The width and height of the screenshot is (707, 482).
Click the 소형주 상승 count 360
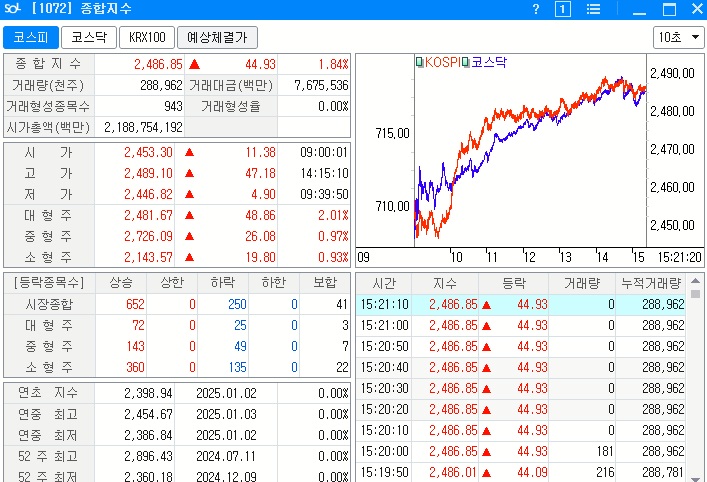135,367
